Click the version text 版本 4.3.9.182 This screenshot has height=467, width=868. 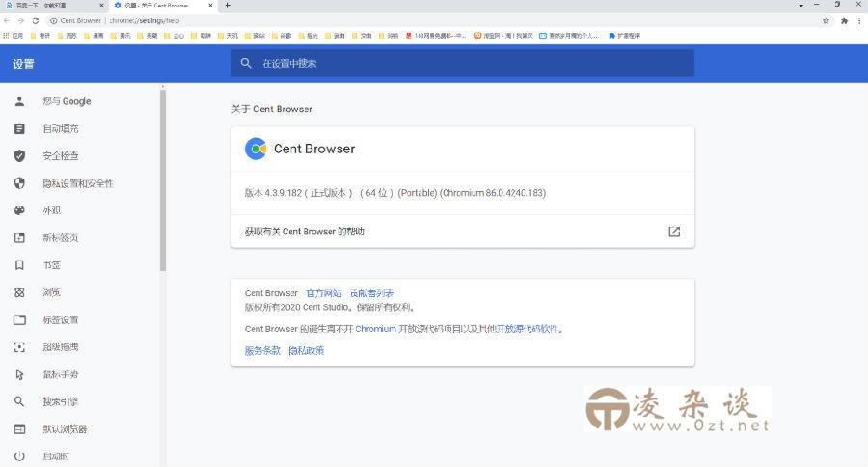pos(274,193)
